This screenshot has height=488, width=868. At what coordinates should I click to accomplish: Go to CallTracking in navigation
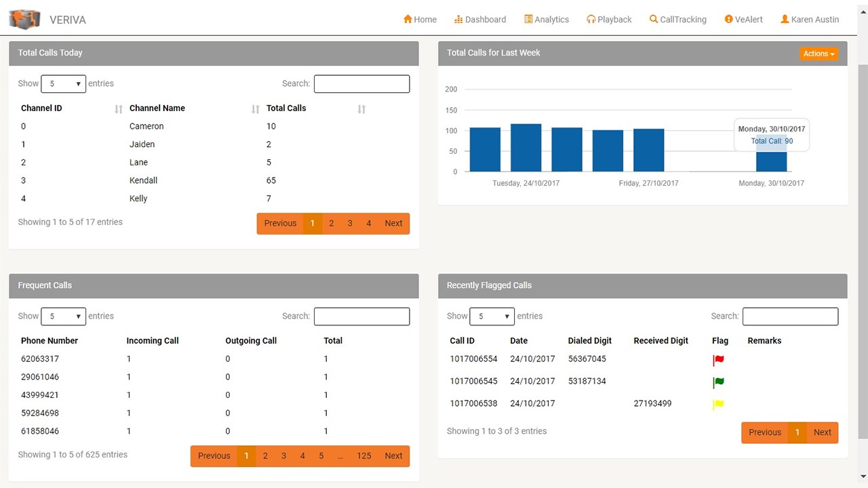pos(678,20)
